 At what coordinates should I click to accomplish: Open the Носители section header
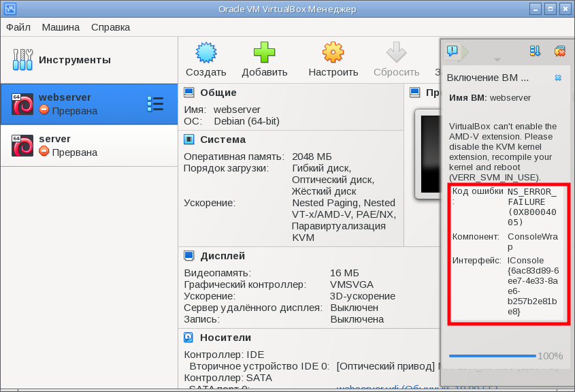[225, 338]
